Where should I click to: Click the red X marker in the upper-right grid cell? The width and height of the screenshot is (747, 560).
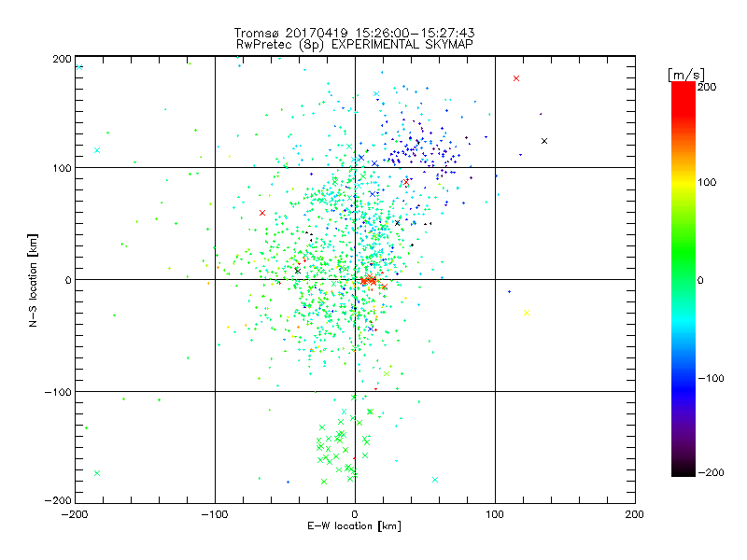coord(516,78)
